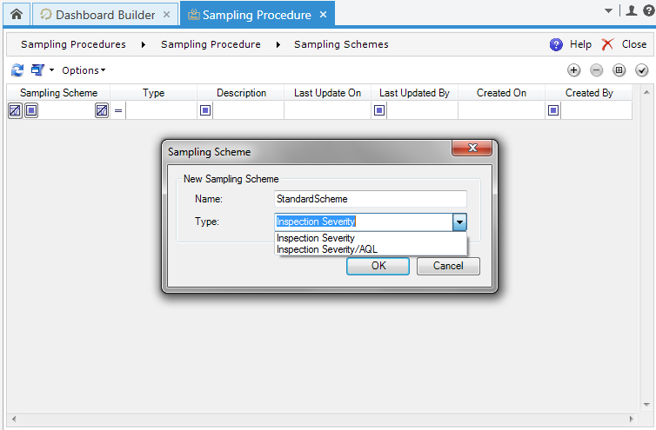
Task: Open the Home tab icon
Action: pyautogui.click(x=16, y=15)
